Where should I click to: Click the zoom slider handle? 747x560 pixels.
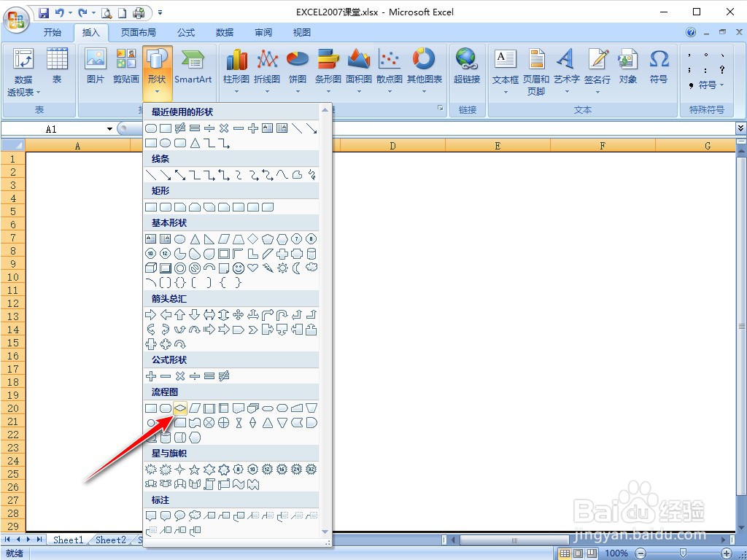683,553
